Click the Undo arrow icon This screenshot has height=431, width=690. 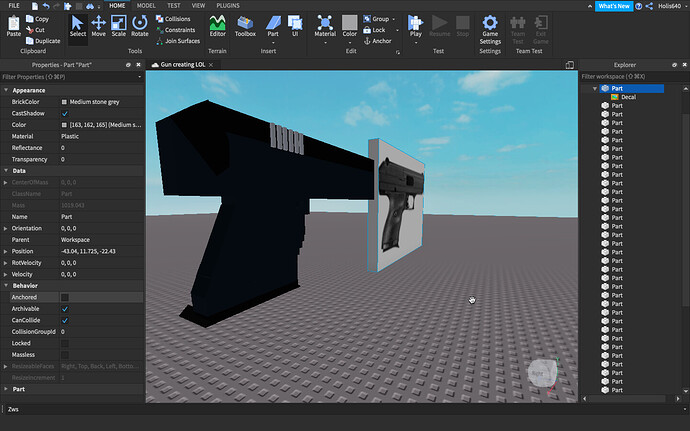(46, 6)
